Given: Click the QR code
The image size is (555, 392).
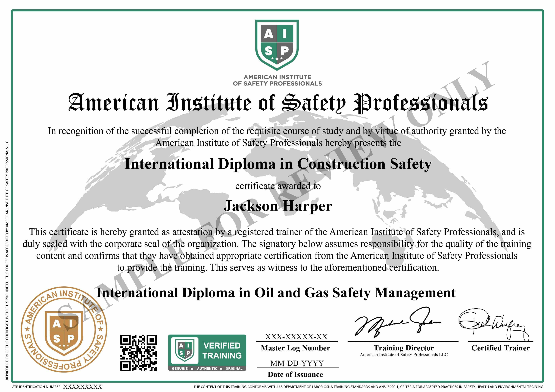Looking at the screenshot, I should 138,353.
